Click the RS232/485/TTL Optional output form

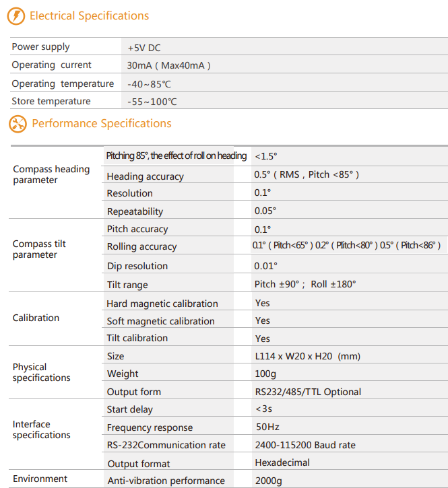pos(308,392)
